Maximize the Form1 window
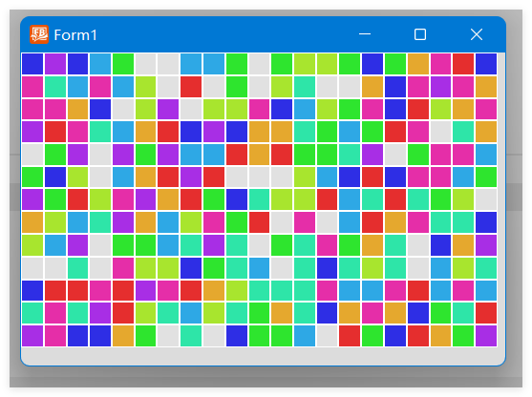The height and width of the screenshot is (397, 532). coord(420,34)
